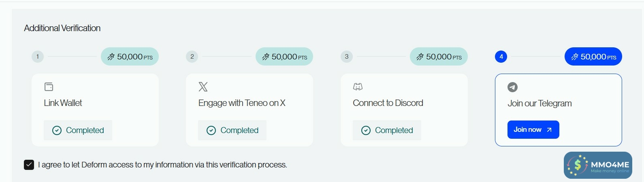The image size is (644, 182).
Task: Select step 3 number circle
Action: 347,57
